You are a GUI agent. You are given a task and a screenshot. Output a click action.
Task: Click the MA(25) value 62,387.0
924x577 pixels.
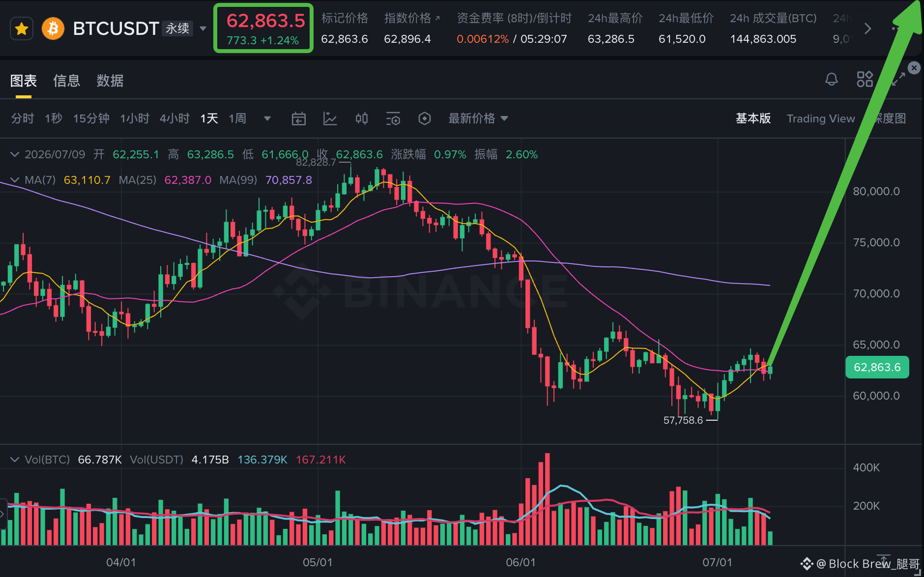(x=188, y=180)
